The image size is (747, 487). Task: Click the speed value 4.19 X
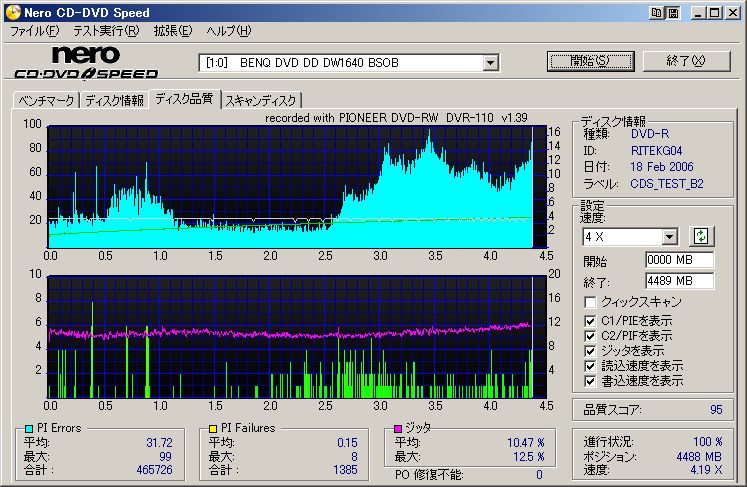point(707,470)
